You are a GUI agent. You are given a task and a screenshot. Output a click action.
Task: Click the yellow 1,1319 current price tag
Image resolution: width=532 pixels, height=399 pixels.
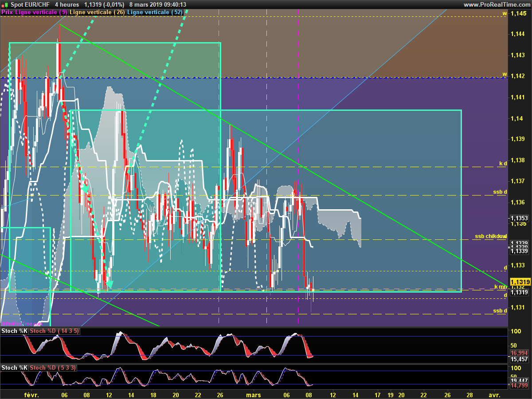coord(519,282)
